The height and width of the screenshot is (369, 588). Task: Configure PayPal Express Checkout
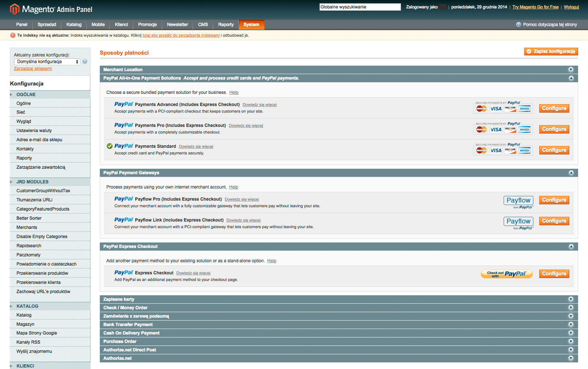coord(554,274)
